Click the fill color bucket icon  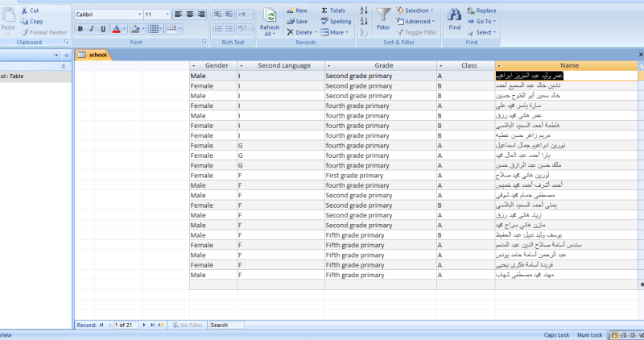(x=134, y=29)
